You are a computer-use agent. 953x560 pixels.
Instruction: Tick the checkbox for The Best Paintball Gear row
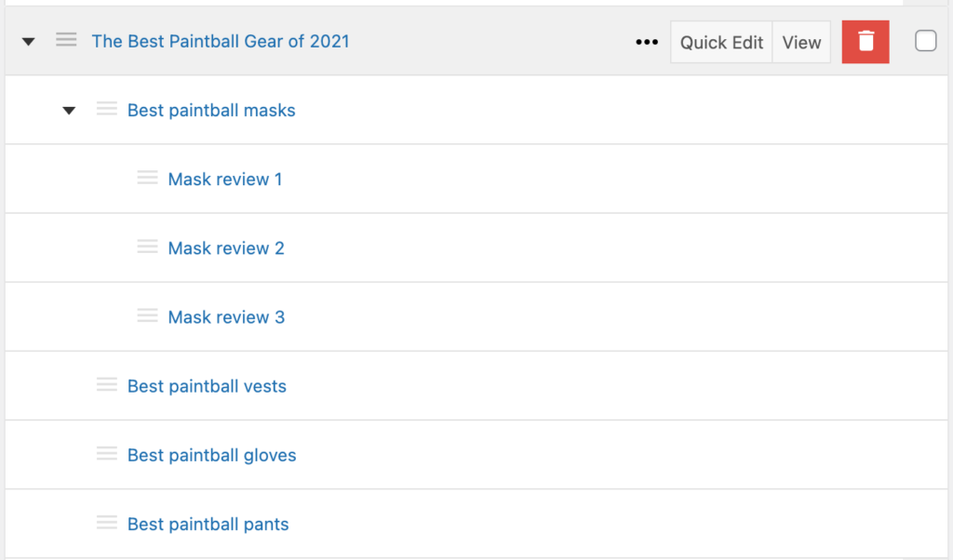(925, 42)
